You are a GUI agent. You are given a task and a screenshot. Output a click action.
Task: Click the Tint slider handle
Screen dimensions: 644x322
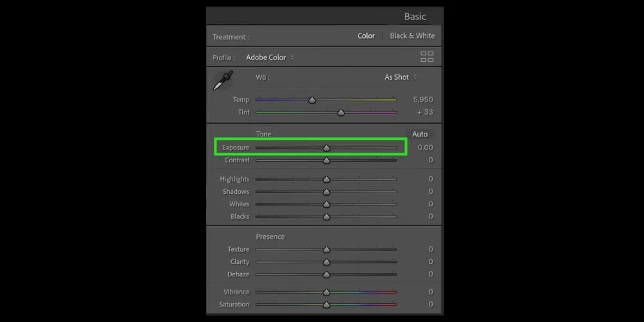click(x=341, y=113)
